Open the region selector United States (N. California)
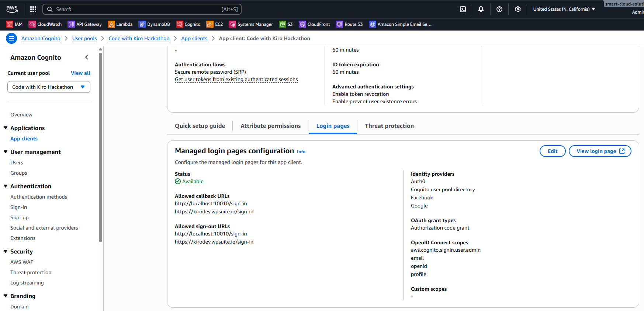Screen dimensions: 644x311 pyautogui.click(x=564, y=9)
